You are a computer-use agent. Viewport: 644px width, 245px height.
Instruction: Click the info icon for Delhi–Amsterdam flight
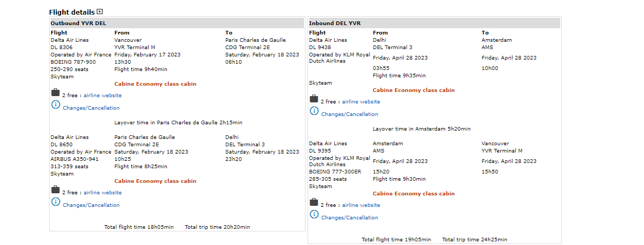coord(314,111)
